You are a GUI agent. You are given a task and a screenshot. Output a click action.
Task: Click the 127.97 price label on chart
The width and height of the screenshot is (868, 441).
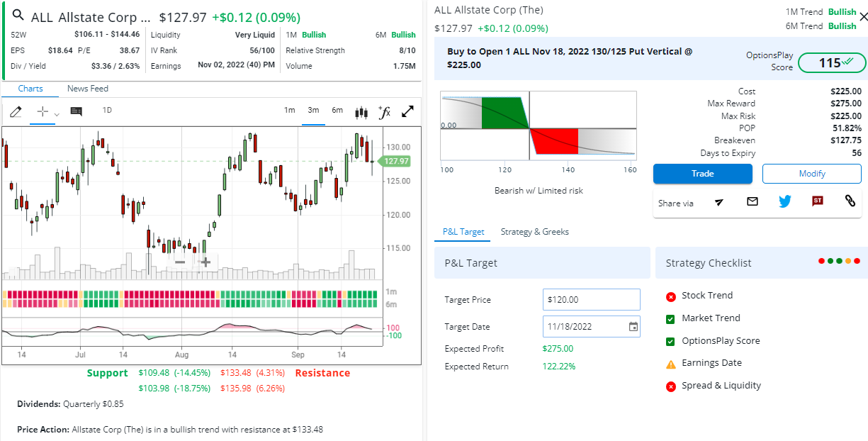(396, 161)
